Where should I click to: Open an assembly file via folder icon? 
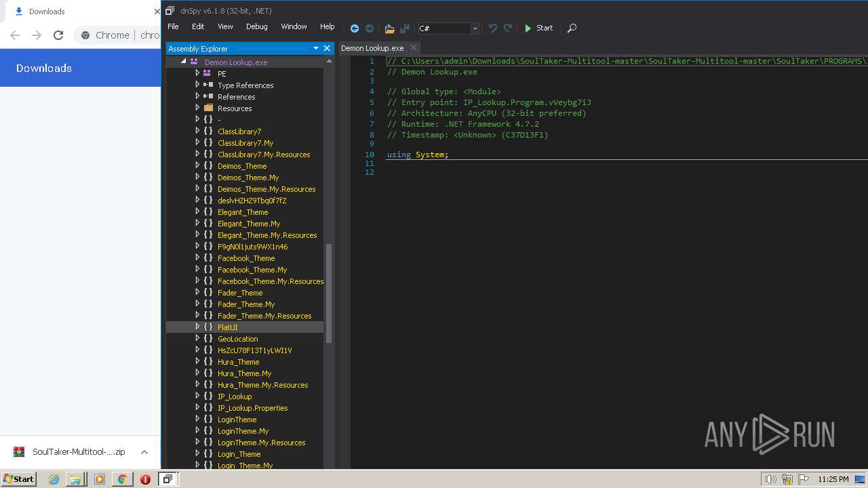click(x=389, y=28)
